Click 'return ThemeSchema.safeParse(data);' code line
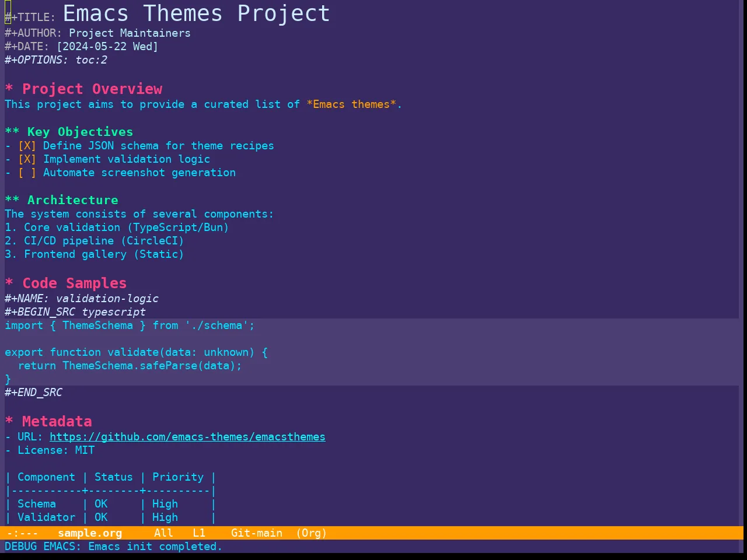The image size is (747, 560). click(130, 366)
